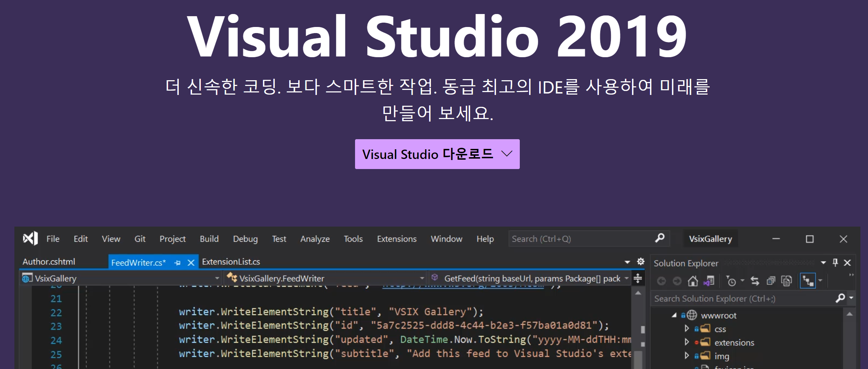Open the GetFeed member combo box

pyautogui.click(x=530, y=278)
